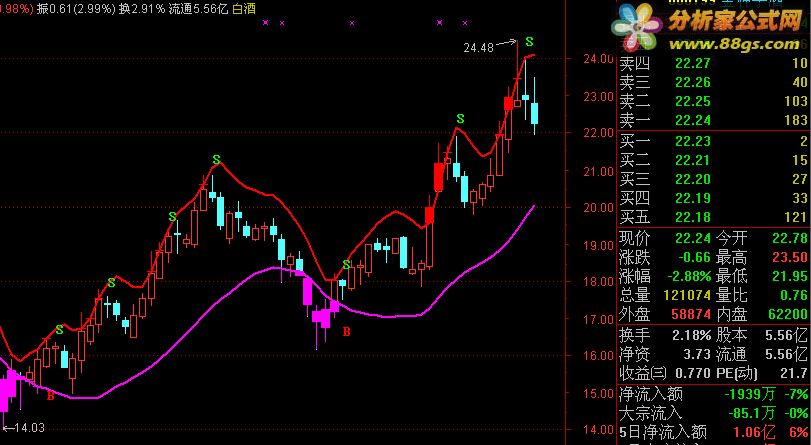This screenshot has height=445, width=811.
Task: Select the 买四 bid row at 22.19
Action: (713, 198)
